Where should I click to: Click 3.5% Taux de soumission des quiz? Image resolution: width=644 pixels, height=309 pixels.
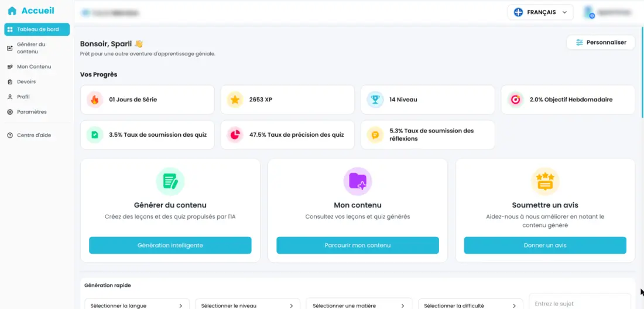click(157, 135)
